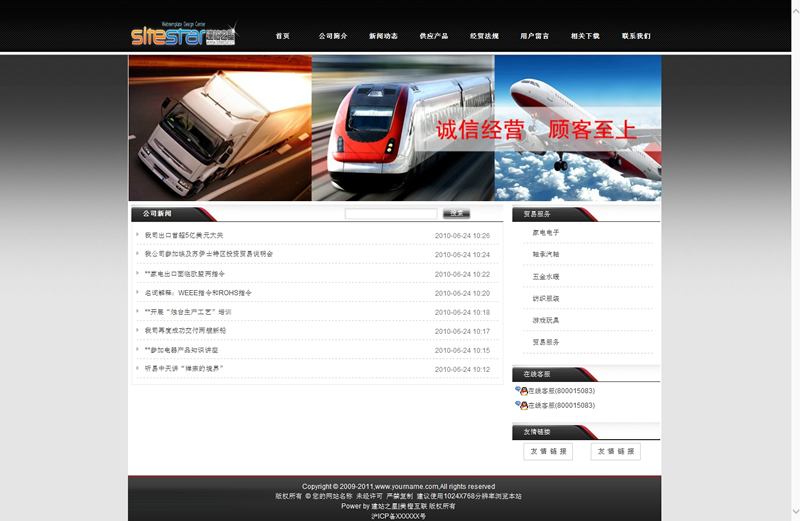Open 用户留言 in the navigation bar

(x=535, y=36)
